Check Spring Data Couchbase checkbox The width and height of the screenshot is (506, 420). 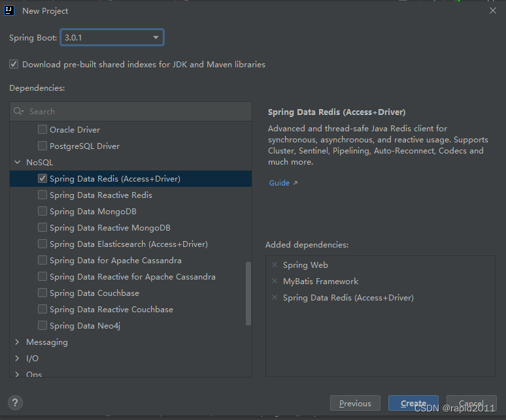pyautogui.click(x=42, y=293)
